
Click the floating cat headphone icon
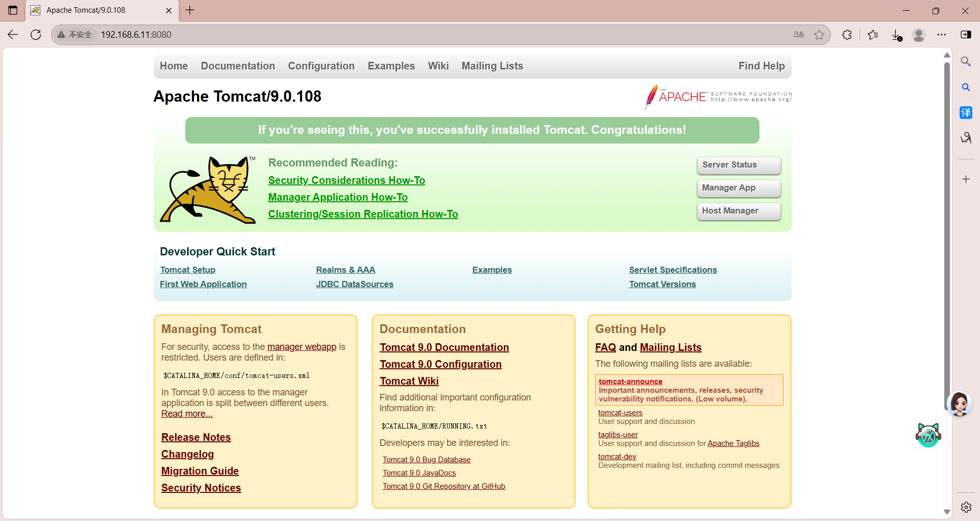click(x=928, y=435)
